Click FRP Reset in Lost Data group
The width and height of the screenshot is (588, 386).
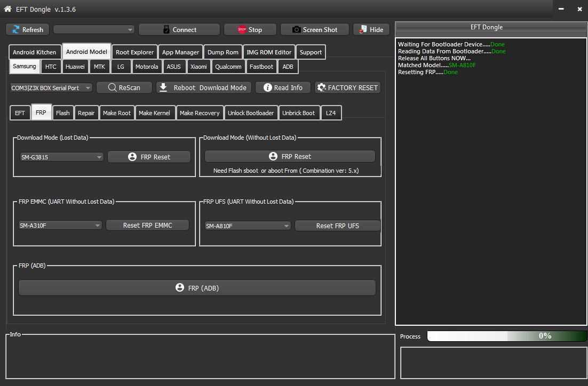click(149, 157)
